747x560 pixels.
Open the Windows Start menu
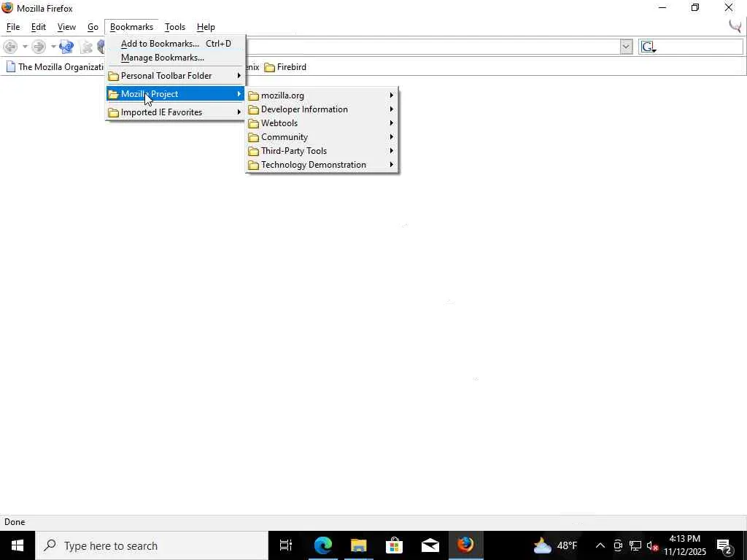pos(18,545)
